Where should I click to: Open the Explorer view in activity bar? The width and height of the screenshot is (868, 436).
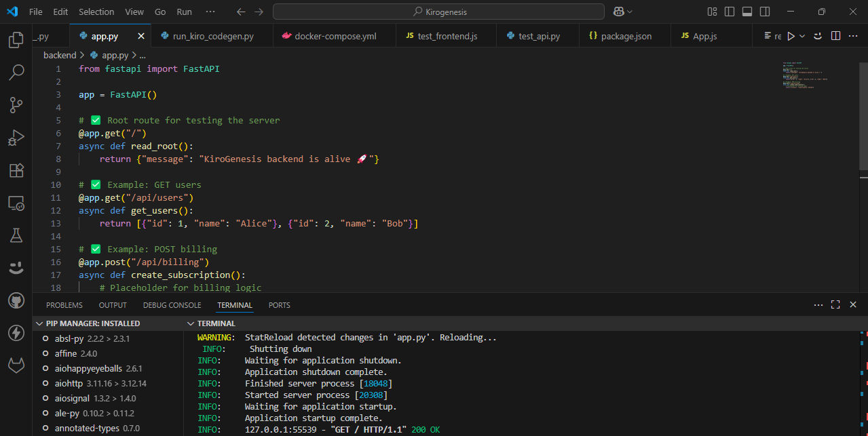pyautogui.click(x=16, y=40)
